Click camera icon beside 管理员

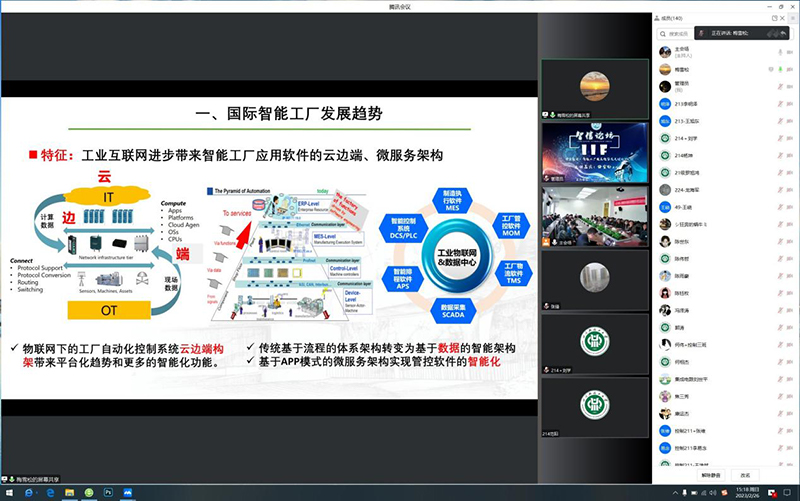click(791, 86)
